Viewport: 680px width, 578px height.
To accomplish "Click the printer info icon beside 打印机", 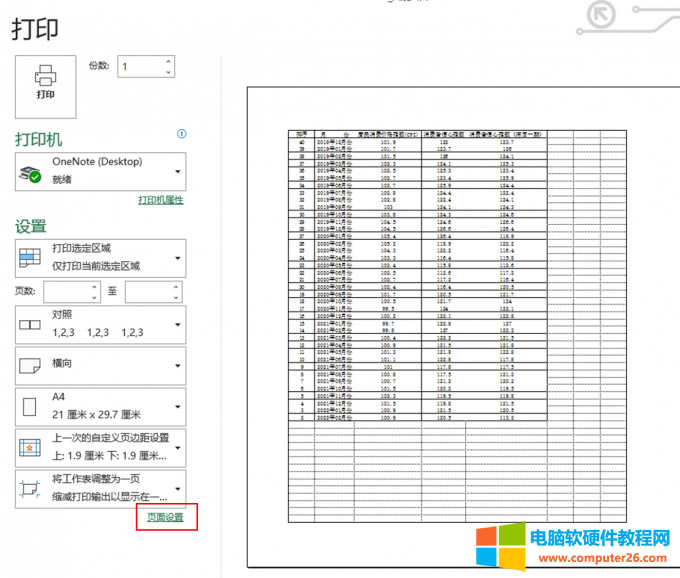I will [x=182, y=133].
